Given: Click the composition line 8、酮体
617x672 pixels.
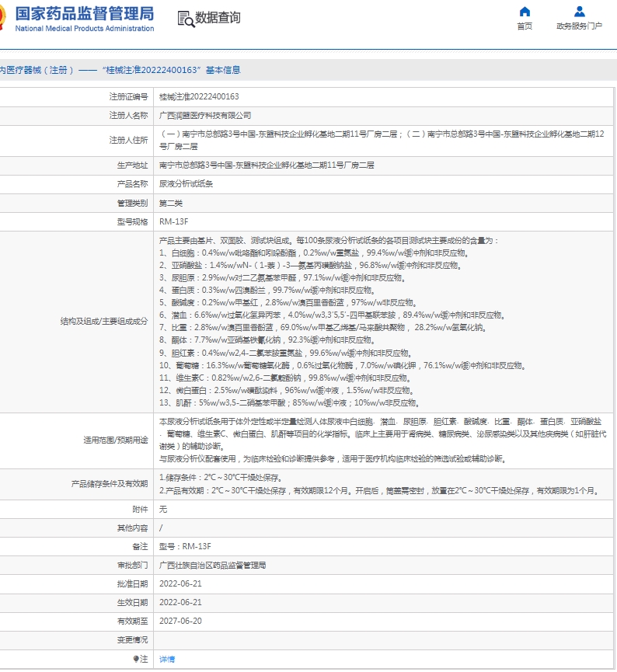Looking at the screenshot, I should (x=269, y=339).
